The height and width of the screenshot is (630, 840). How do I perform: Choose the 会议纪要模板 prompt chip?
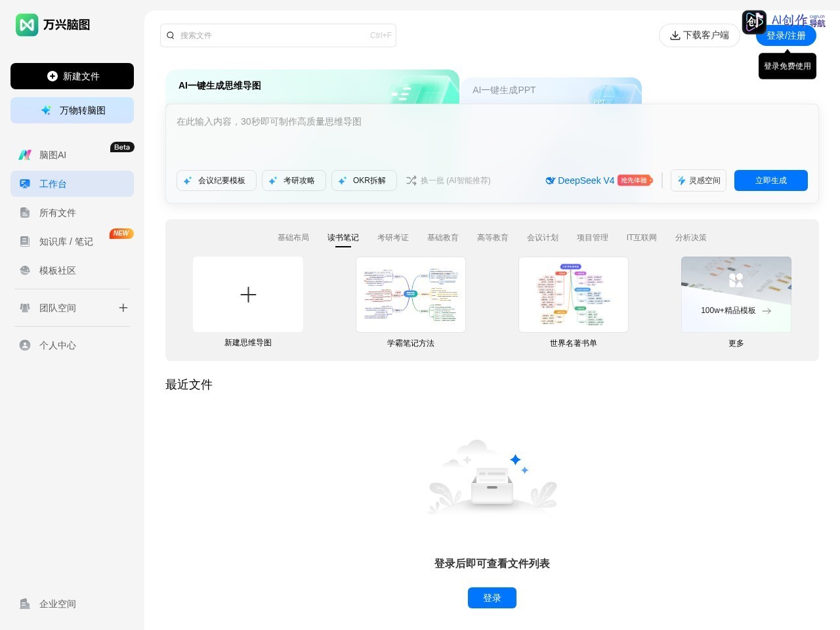217,180
